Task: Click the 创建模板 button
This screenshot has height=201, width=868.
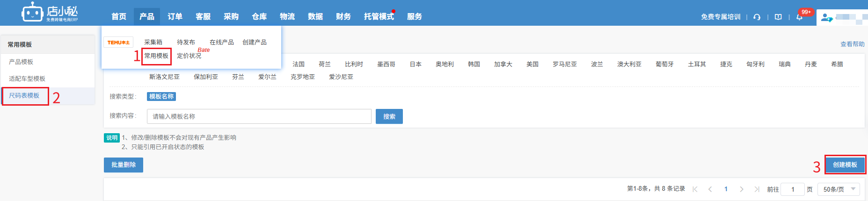Action: 845,165
